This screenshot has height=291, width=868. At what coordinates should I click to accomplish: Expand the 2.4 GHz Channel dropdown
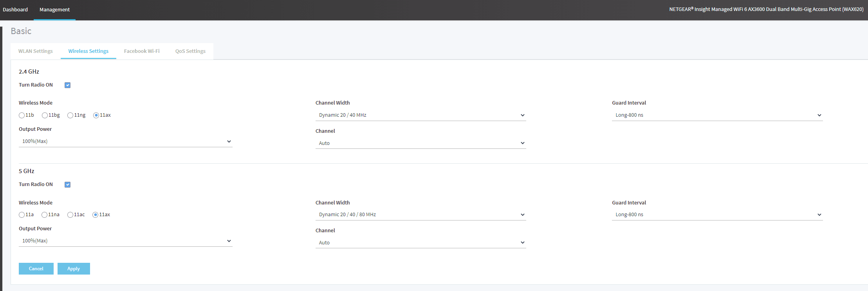[420, 143]
